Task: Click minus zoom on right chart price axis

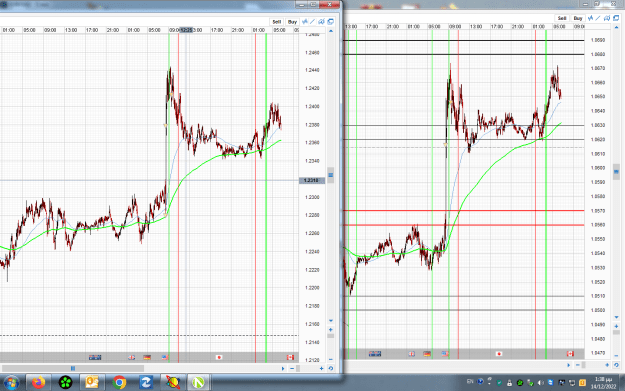Action: 616,356
